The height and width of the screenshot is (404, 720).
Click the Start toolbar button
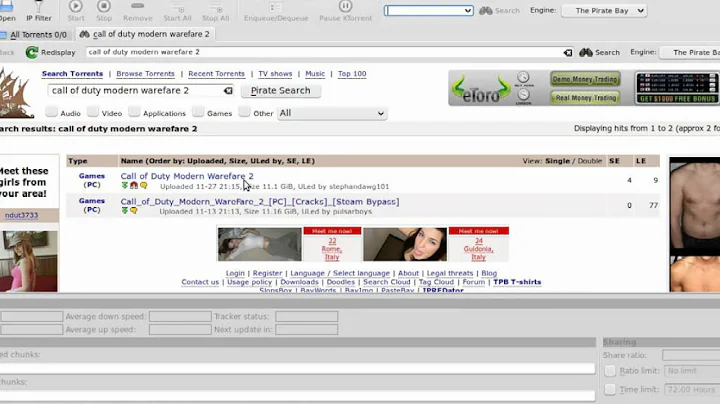76,11
